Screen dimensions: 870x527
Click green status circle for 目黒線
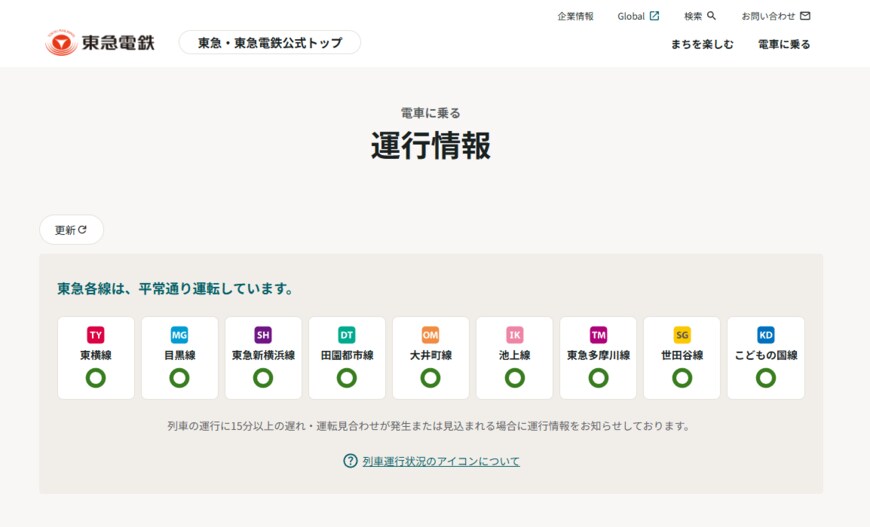pos(179,378)
